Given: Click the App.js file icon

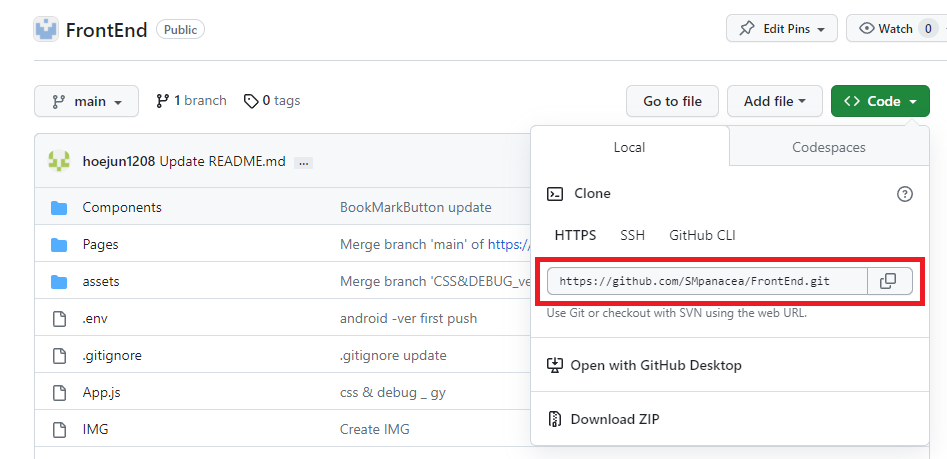Looking at the screenshot, I should (x=59, y=393).
